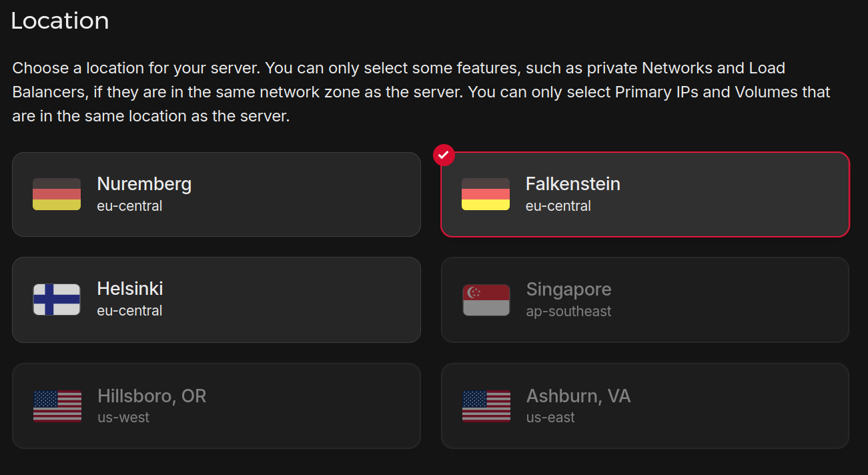Click the eu-central label under Falkenstein
The image size is (868, 475).
tap(558, 206)
